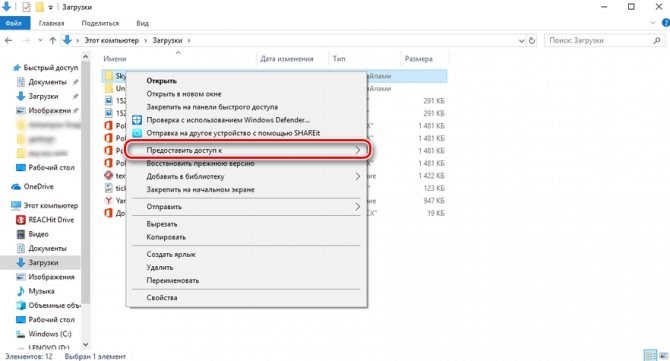The image size is (670, 361).
Task: Click quick access toolbar new folder icon
Action: click(39, 7)
